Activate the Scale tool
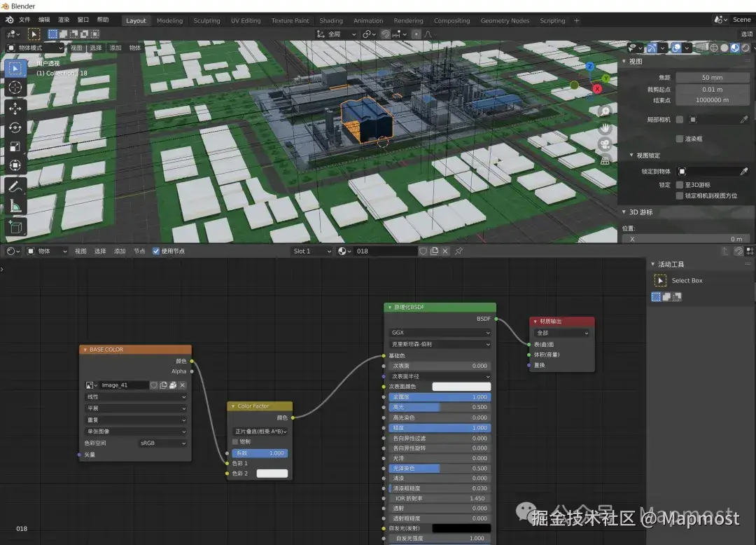This screenshot has height=545, width=756. pos(15,147)
